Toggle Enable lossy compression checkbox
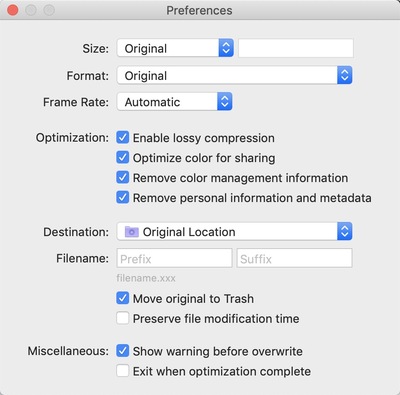400x395 pixels. click(x=123, y=137)
